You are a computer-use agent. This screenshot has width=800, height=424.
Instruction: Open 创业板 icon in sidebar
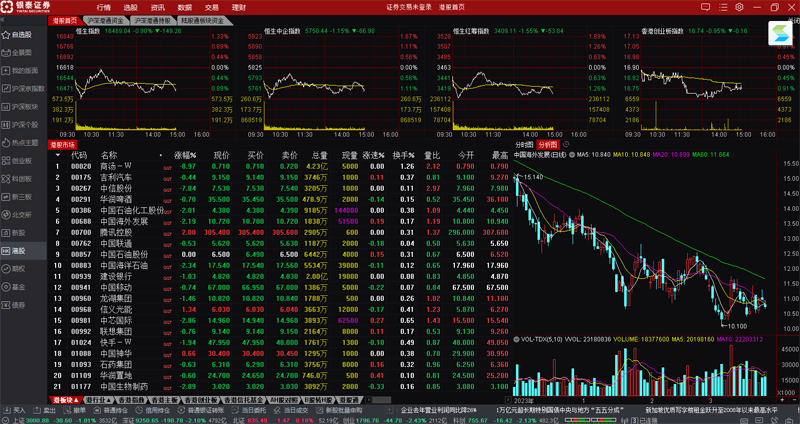(6, 160)
